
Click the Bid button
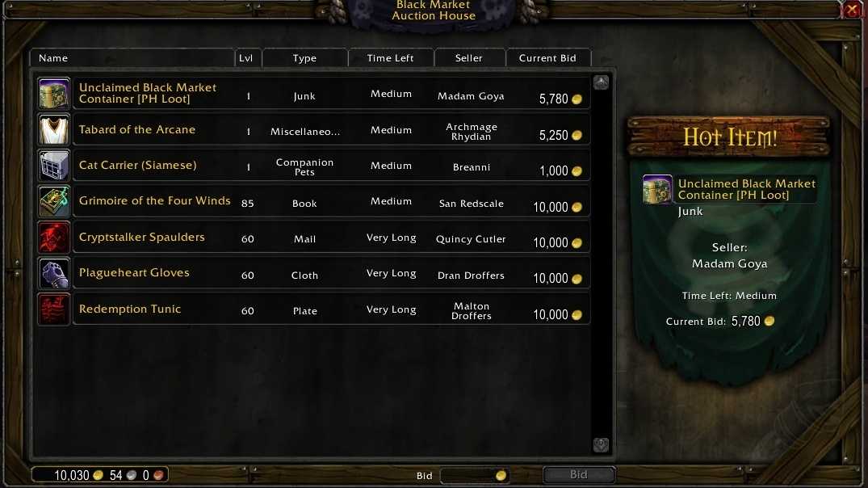(x=578, y=475)
